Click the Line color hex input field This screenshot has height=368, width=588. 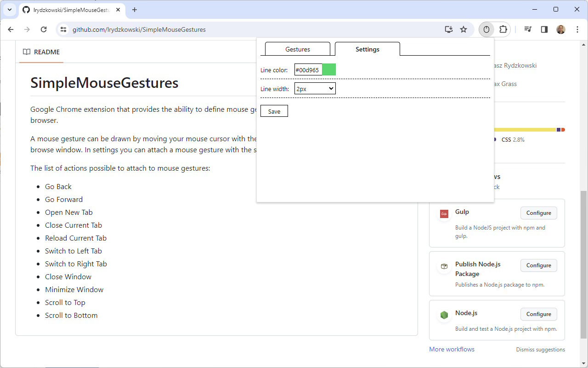pos(308,70)
